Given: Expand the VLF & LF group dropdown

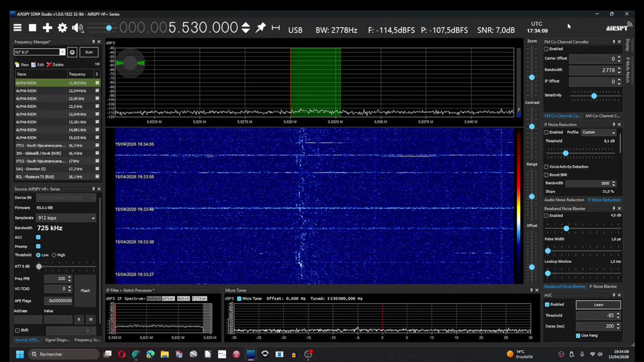Looking at the screenshot, I should [62, 52].
